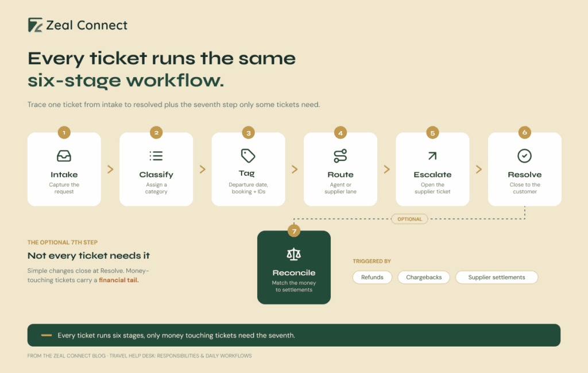588x373 pixels.
Task: Select the Supplier settlements pill
Action: click(x=497, y=278)
